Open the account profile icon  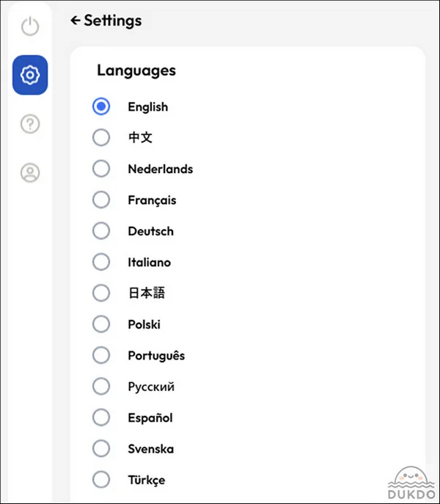pos(30,173)
